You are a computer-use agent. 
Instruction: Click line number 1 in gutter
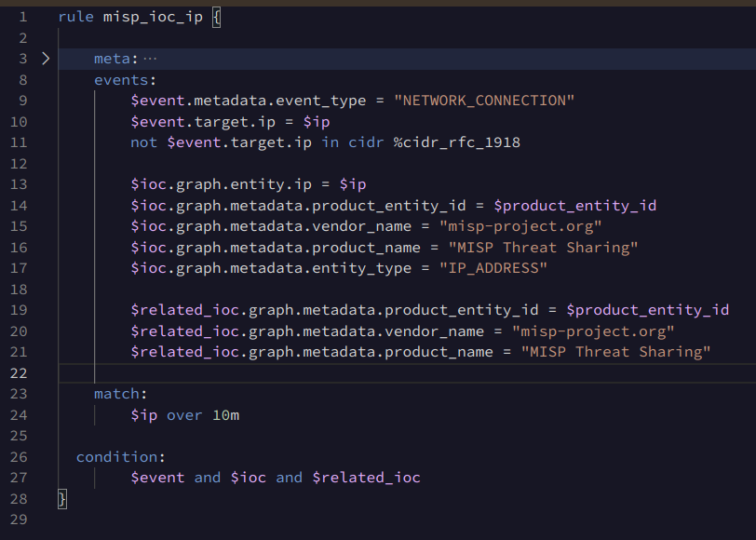tap(23, 18)
